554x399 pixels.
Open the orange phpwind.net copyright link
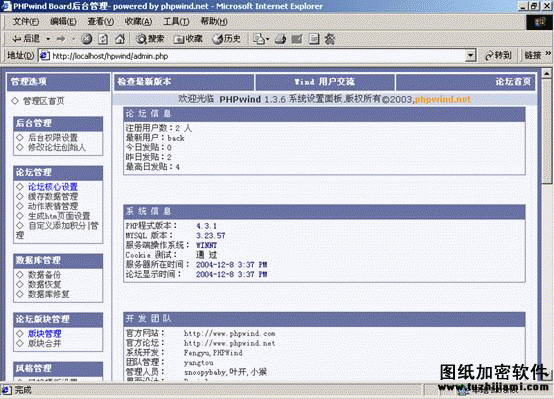tap(443, 99)
